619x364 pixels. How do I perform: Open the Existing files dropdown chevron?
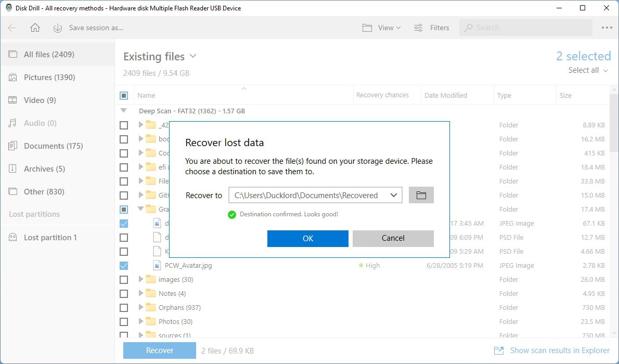(x=193, y=56)
